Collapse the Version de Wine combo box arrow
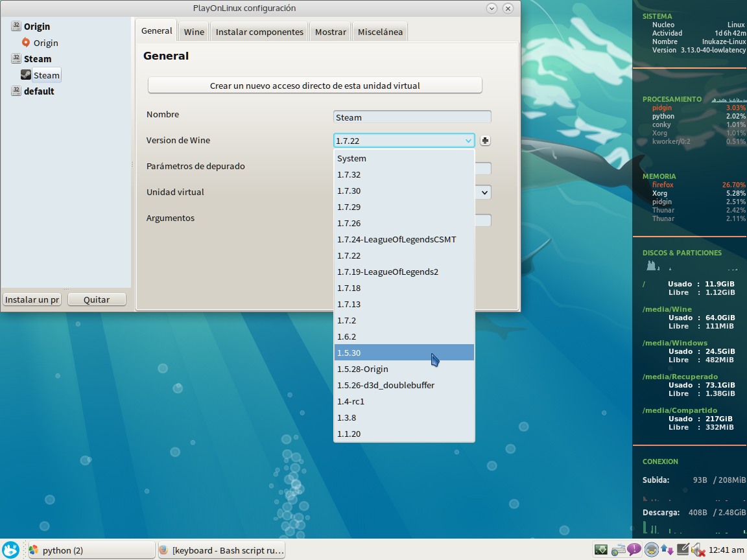This screenshot has height=560, width=747. point(468,141)
